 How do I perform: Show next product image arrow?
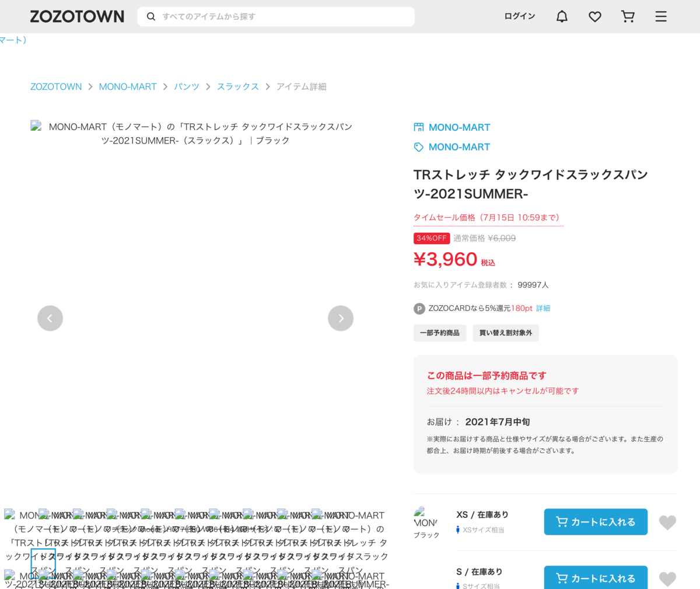pyautogui.click(x=341, y=318)
